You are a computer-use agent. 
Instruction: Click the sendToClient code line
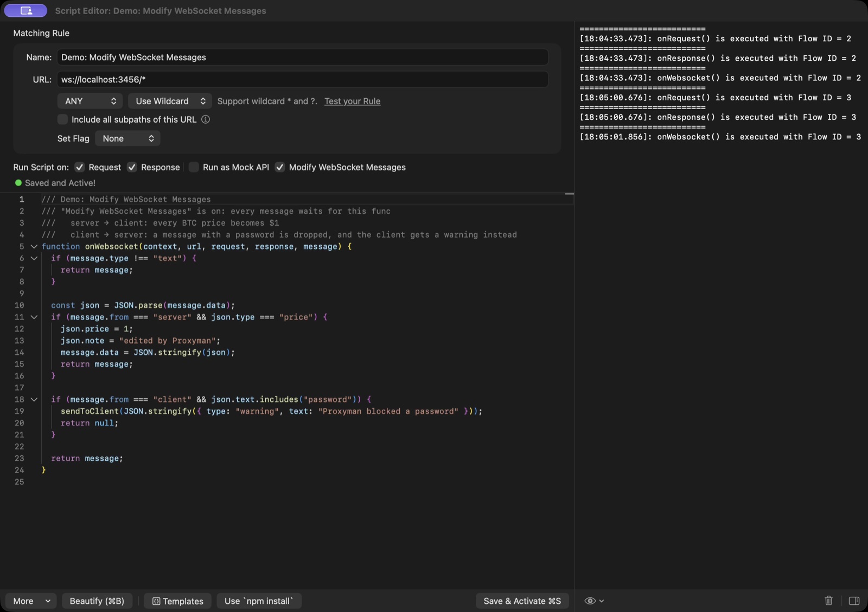click(x=271, y=411)
